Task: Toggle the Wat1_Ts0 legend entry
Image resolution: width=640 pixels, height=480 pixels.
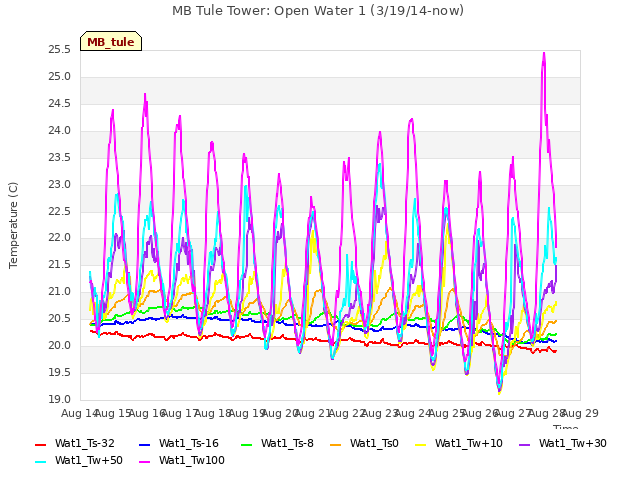Action: pyautogui.click(x=364, y=443)
